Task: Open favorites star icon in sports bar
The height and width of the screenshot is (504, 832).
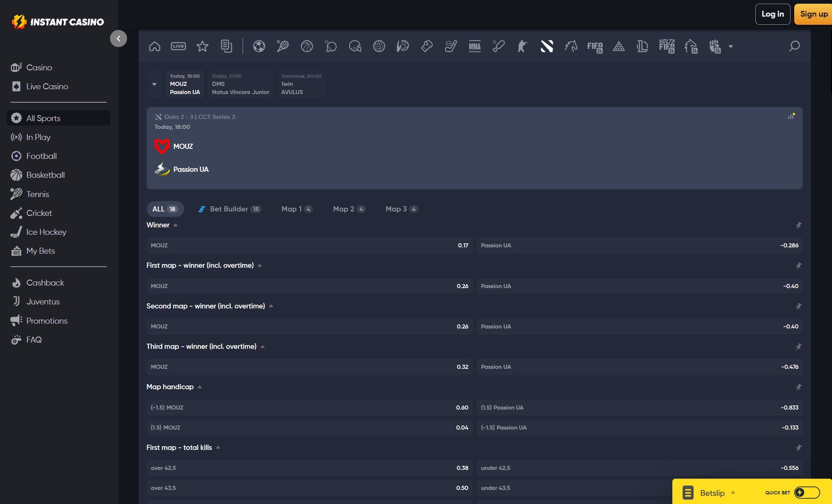Action: 202,46
